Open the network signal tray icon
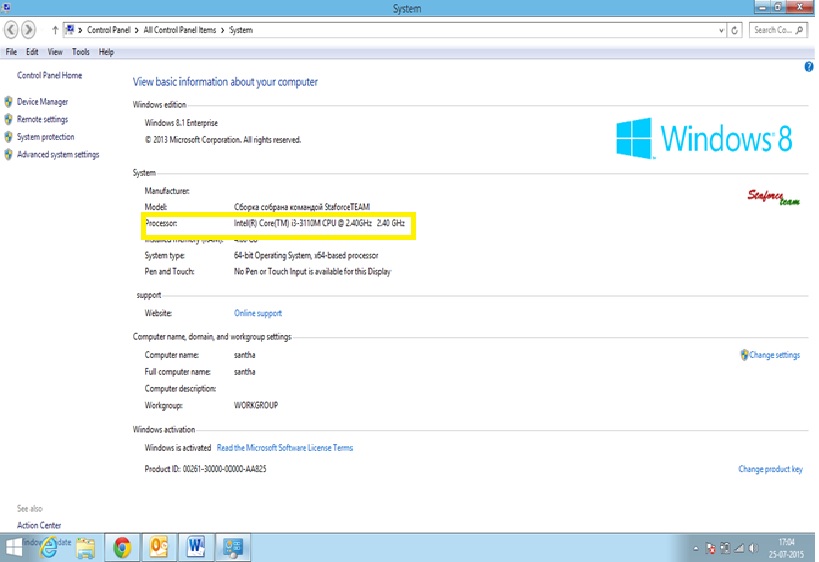Image resolution: width=819 pixels, height=562 pixels. coord(739,548)
